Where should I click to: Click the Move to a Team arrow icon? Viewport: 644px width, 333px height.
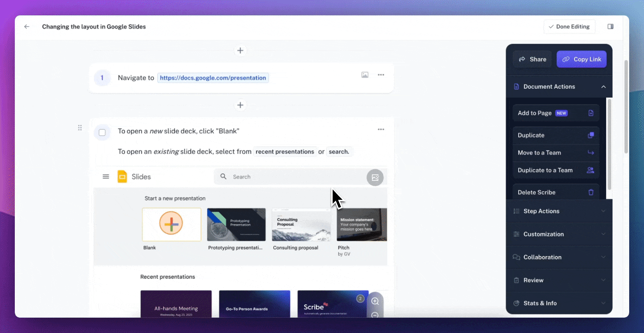(x=591, y=153)
